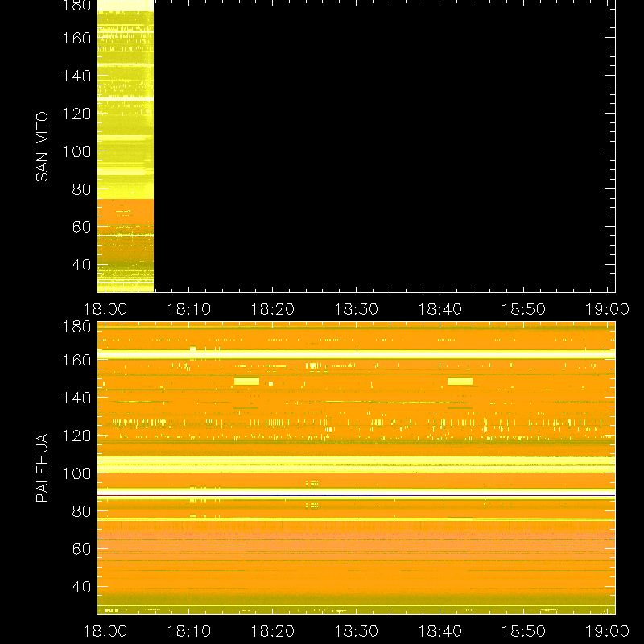Click 18:00 time label below San Vito plot
This screenshot has height=644, width=644.
[105, 309]
